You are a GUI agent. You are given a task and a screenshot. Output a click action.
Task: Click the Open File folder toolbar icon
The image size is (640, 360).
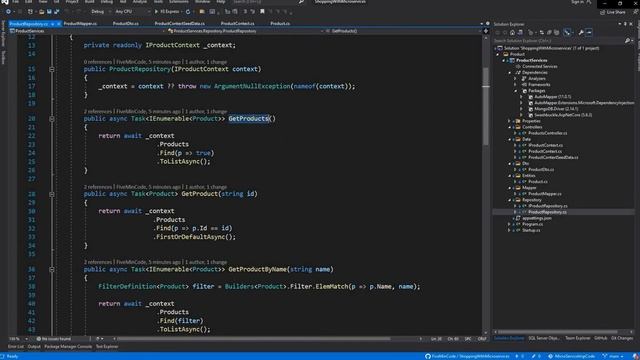41,11
